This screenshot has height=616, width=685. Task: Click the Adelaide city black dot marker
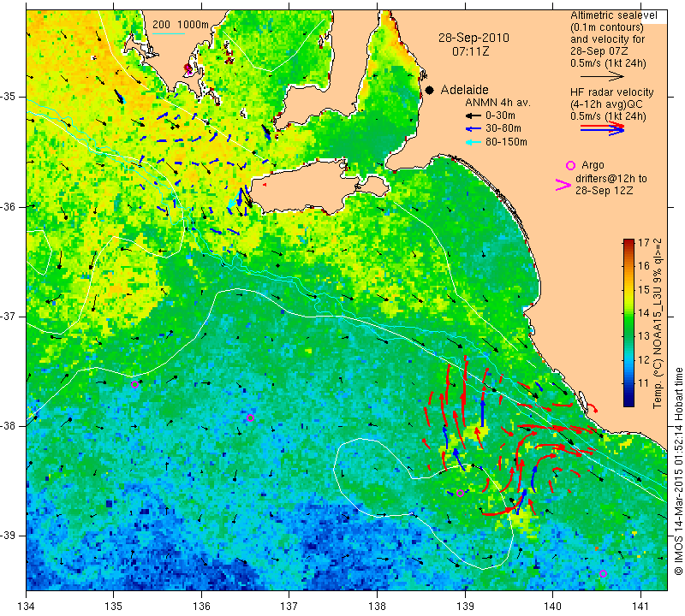430,90
